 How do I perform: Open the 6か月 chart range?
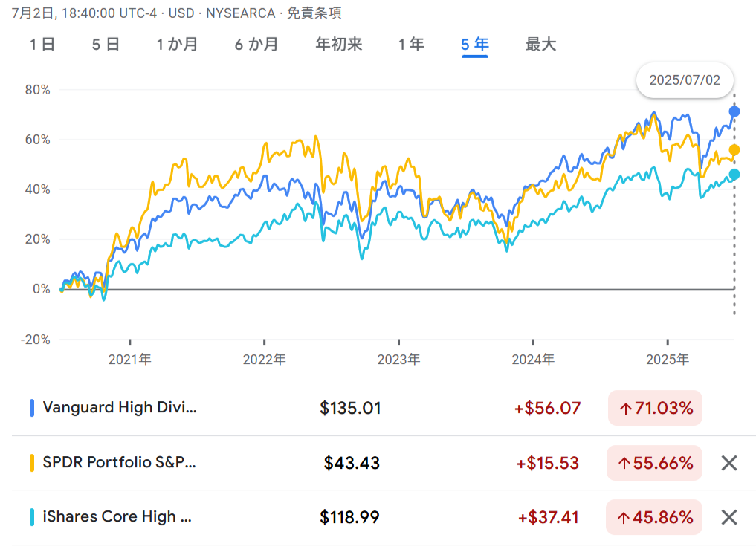[256, 45]
